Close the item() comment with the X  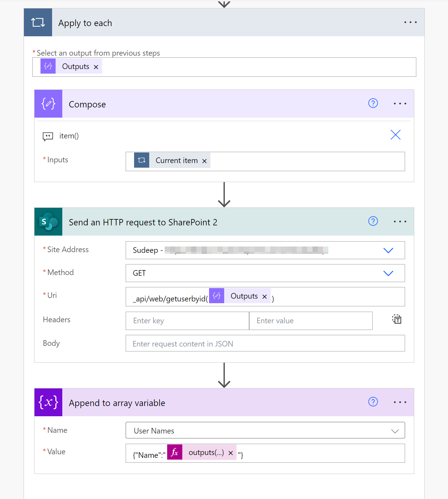[396, 135]
